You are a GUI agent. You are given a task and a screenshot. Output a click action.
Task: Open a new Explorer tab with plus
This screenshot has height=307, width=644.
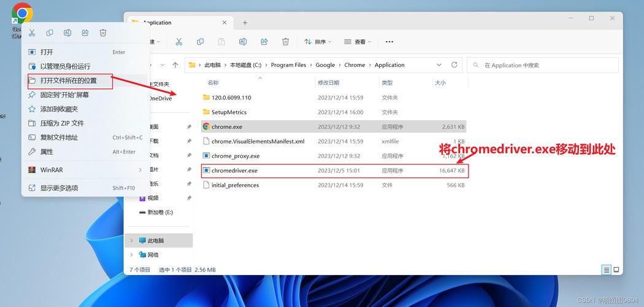245,23
